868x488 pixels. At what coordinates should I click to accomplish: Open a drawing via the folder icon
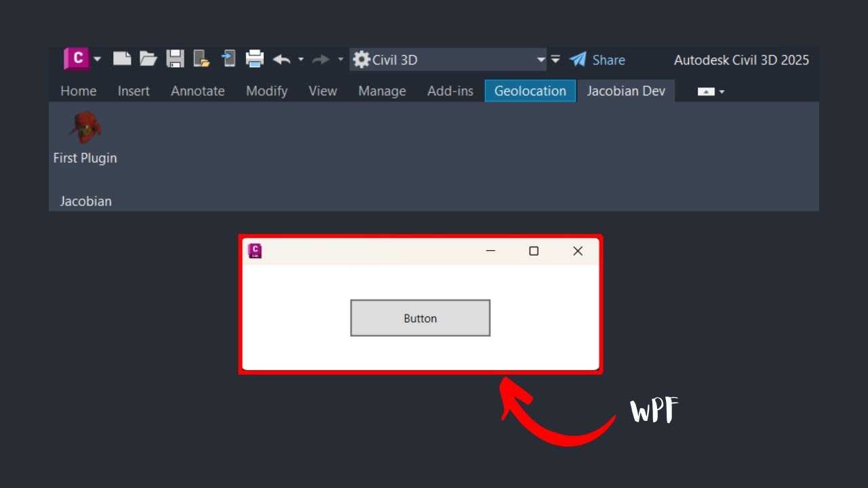pyautogui.click(x=149, y=59)
